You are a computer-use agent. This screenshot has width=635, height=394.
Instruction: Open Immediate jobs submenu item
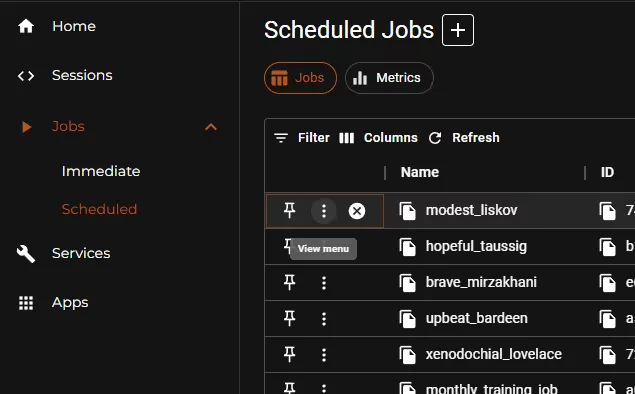click(x=101, y=171)
